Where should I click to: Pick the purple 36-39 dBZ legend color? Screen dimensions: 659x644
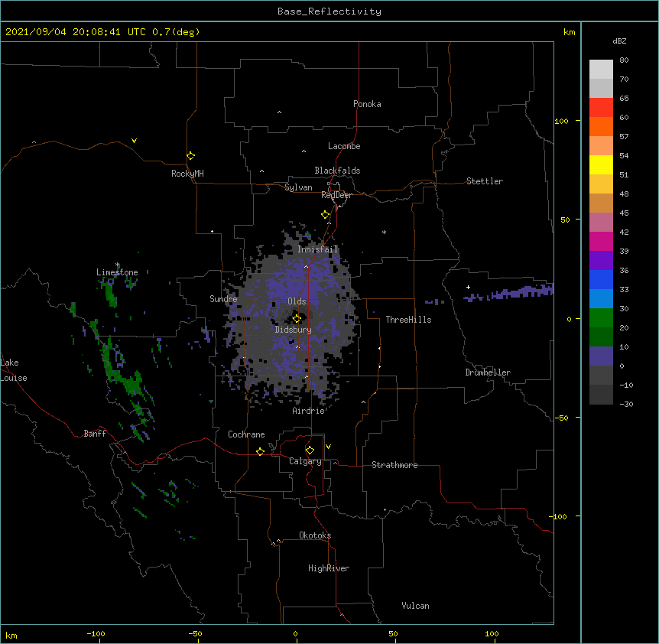(601, 261)
